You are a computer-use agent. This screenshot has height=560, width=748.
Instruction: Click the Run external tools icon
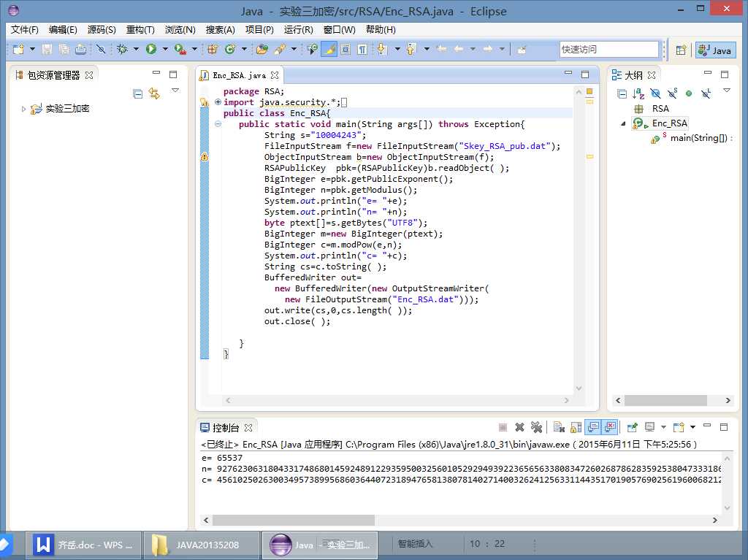180,49
